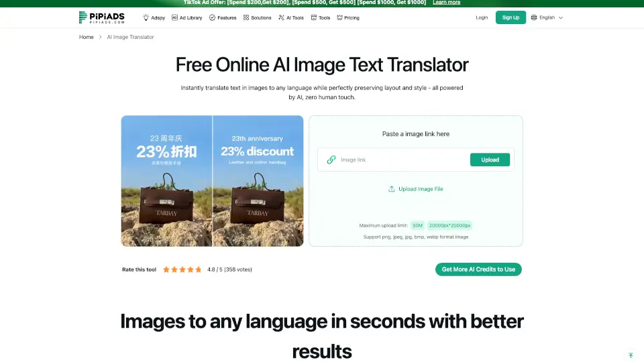
Task: Expand the Features menu
Action: click(223, 18)
